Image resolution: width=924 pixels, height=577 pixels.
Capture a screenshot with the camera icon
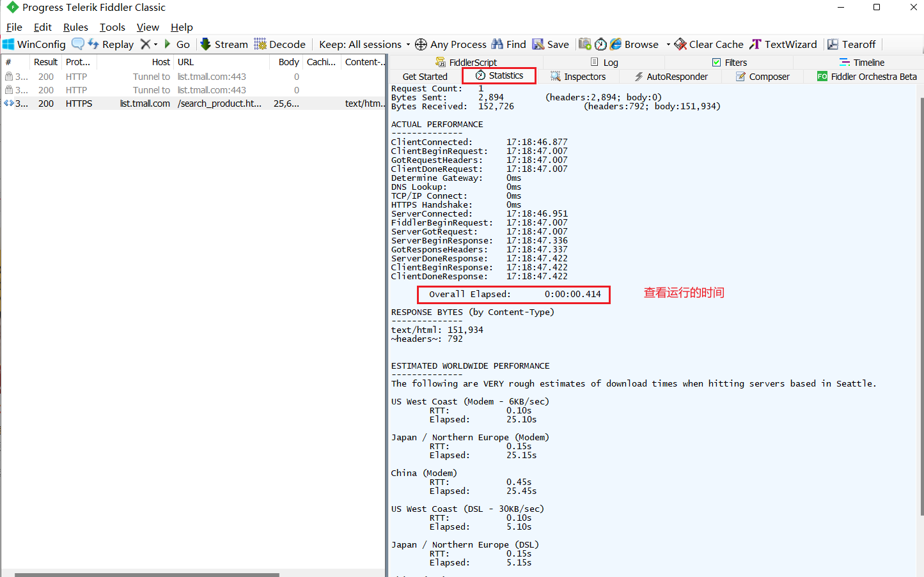tap(584, 44)
